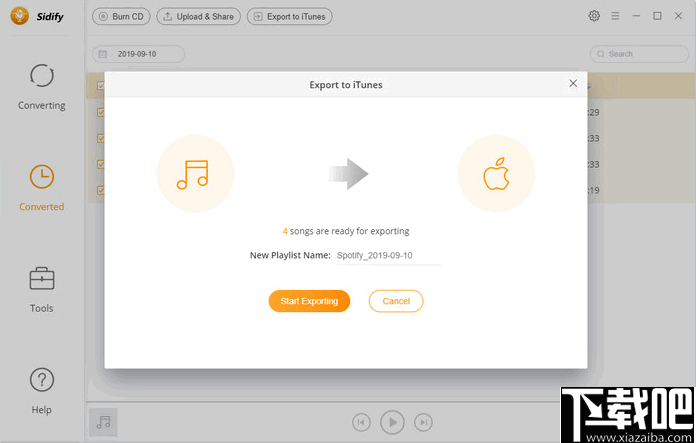This screenshot has height=443, width=696.
Task: Edit the New Playlist Name field
Action: (388, 256)
